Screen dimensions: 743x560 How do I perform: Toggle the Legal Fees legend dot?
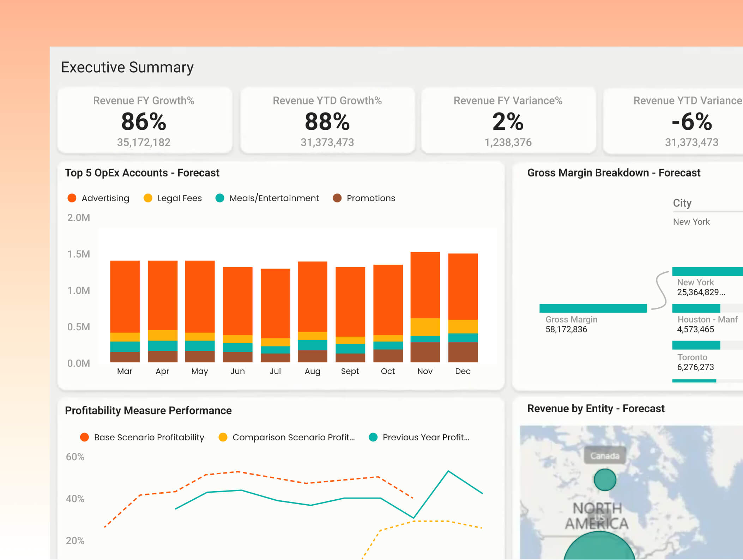click(x=148, y=198)
